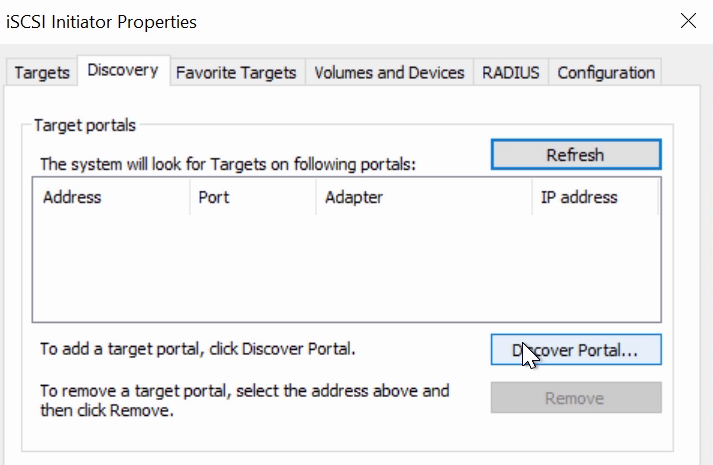Click the 'system will look for Targets' label

click(x=227, y=163)
